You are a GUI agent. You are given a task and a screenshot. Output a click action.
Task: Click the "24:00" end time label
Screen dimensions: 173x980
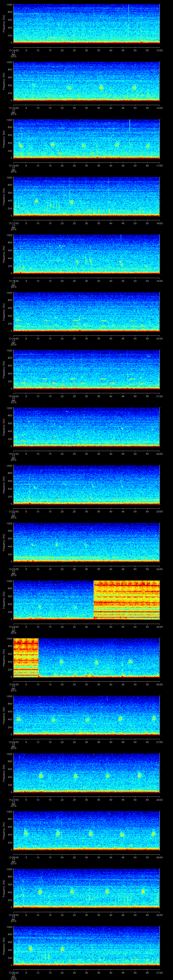159,569
